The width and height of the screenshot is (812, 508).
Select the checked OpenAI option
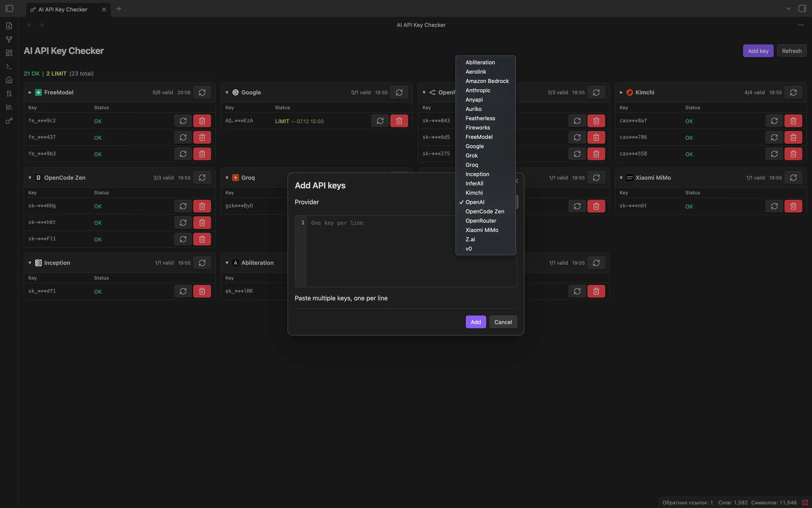click(x=485, y=202)
